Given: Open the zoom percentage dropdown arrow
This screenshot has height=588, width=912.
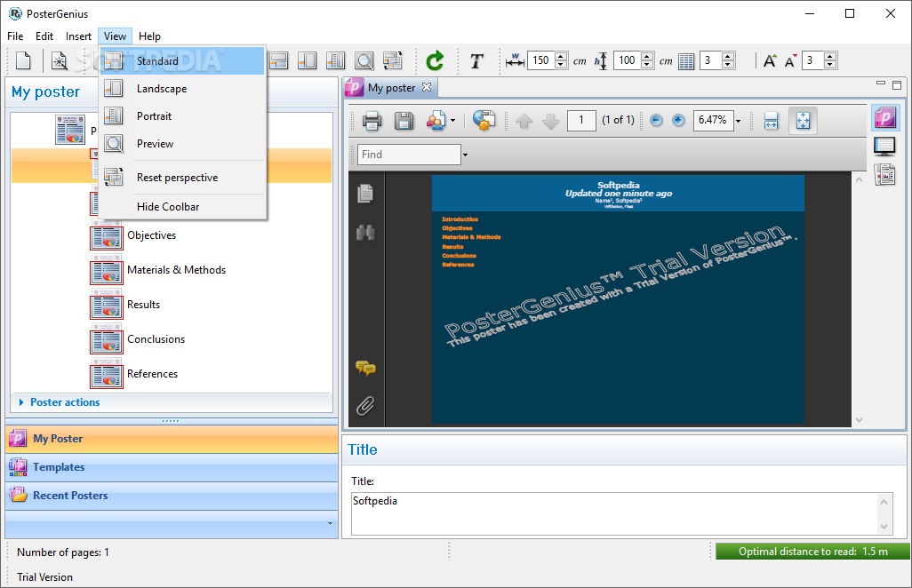Looking at the screenshot, I should point(738,121).
